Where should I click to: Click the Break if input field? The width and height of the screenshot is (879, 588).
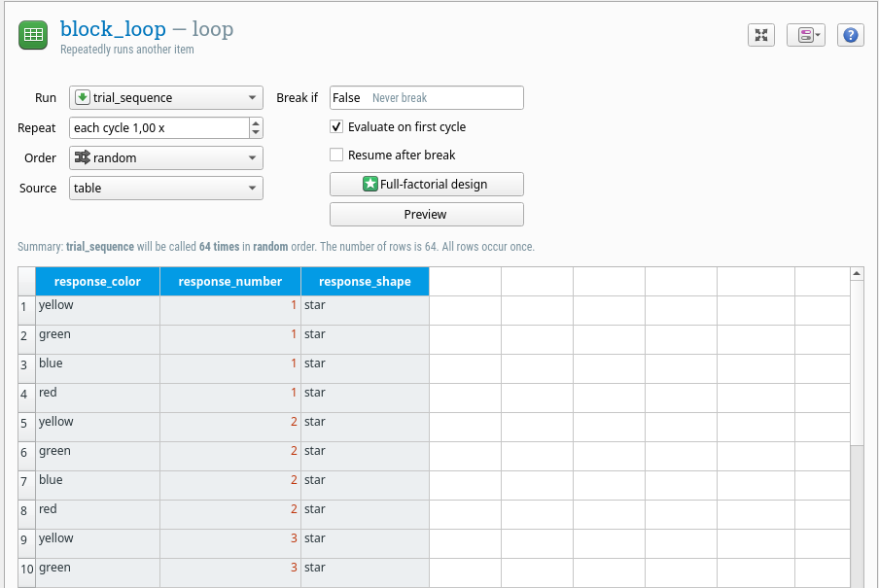coord(426,97)
